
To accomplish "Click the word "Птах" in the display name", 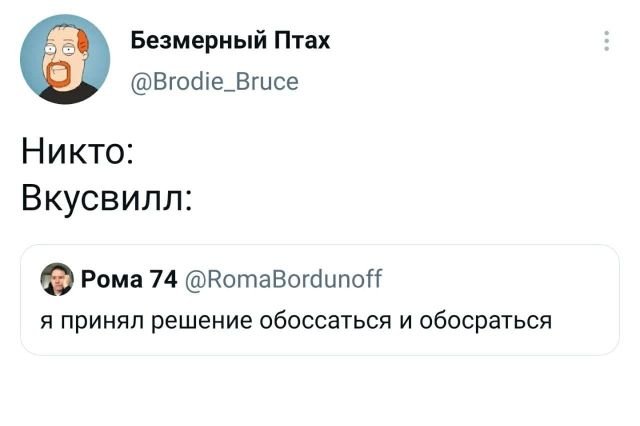I will coord(303,40).
